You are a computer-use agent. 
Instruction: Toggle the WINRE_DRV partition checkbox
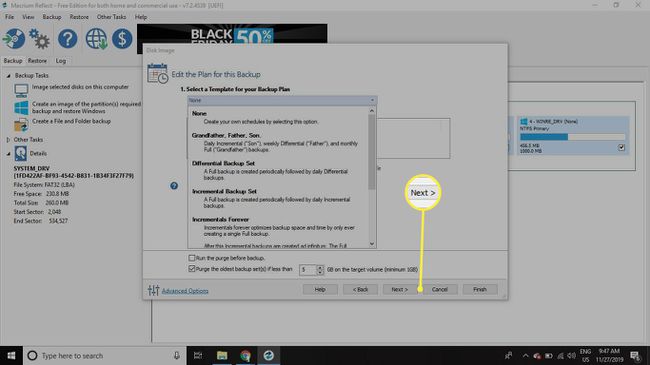(621, 147)
